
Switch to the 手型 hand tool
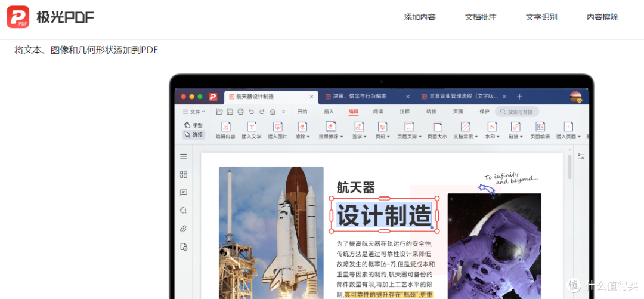193,125
